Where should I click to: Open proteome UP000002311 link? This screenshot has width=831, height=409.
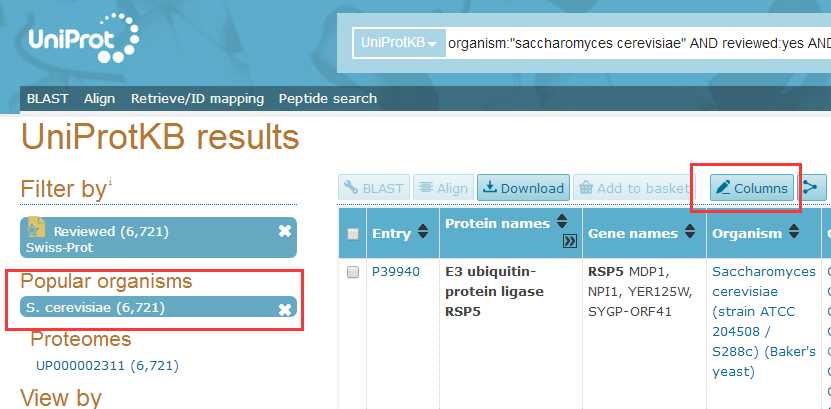point(107,366)
